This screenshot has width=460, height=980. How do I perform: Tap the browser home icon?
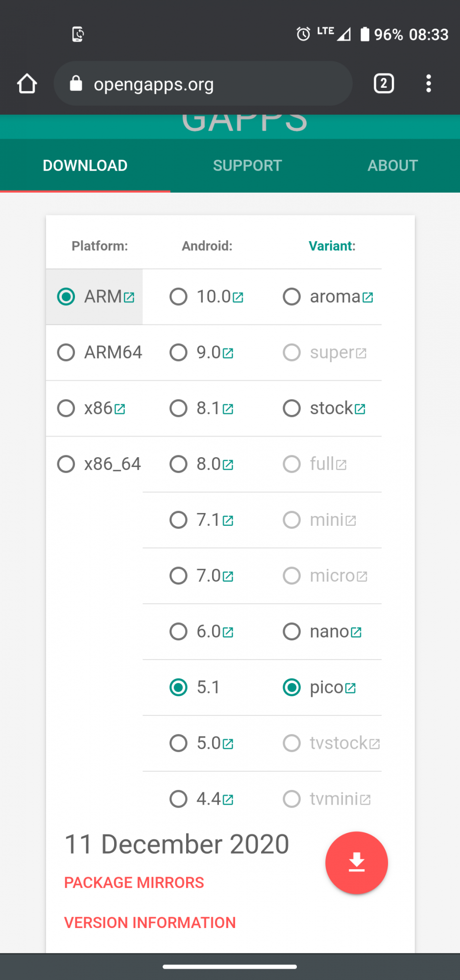click(x=27, y=84)
